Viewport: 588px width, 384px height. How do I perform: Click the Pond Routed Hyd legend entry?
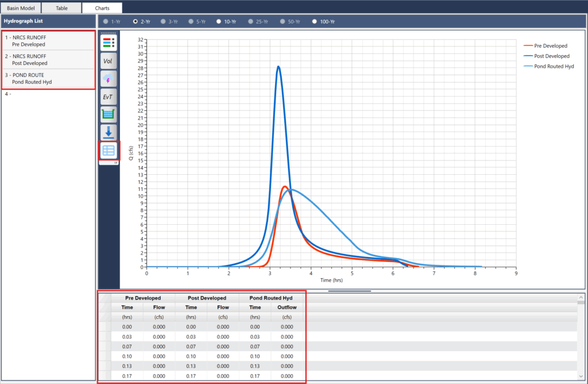click(x=554, y=67)
